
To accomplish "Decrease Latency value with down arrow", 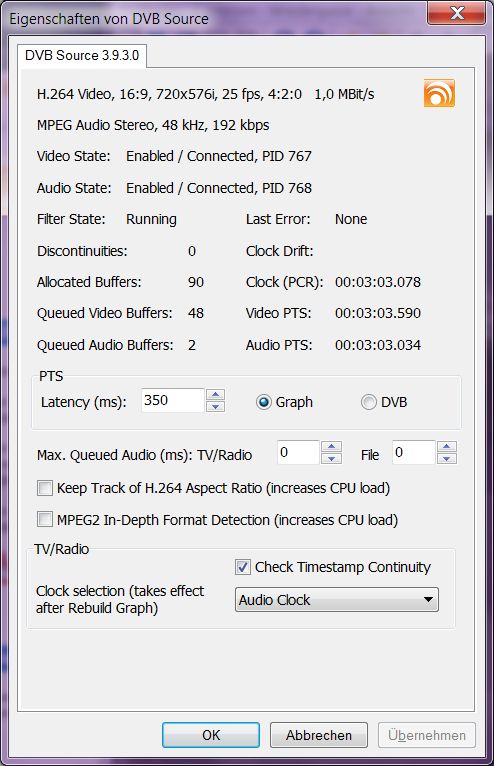I will 215,406.
